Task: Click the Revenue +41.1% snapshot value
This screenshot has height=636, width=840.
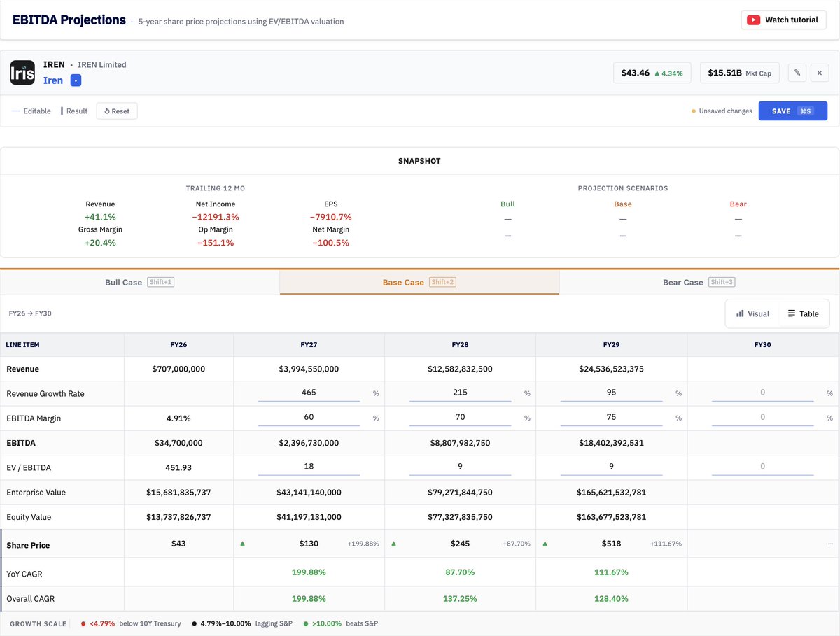Action: coord(100,217)
